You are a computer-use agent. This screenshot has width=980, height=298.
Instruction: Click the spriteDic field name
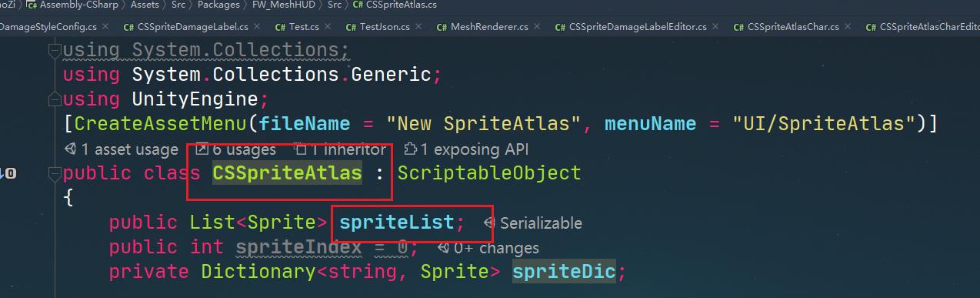[x=564, y=272]
